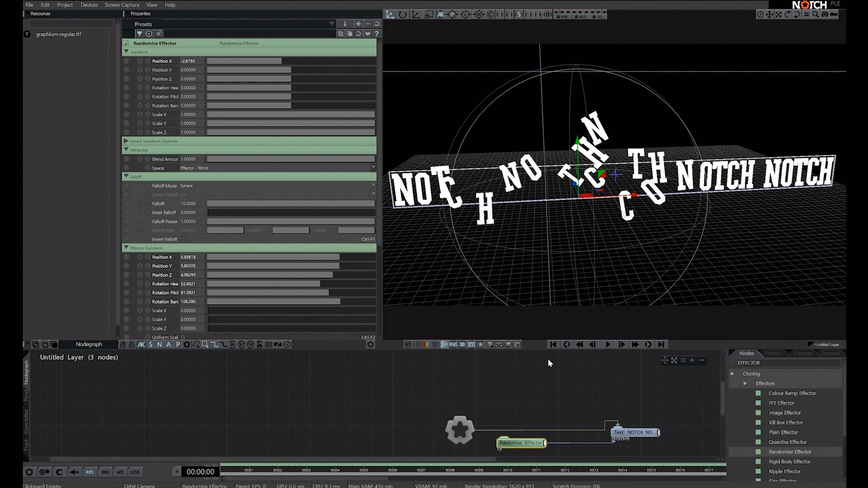This screenshot has width=868, height=488.
Task: Click the S snap icon in nodegraph toolbar
Action: click(x=151, y=344)
